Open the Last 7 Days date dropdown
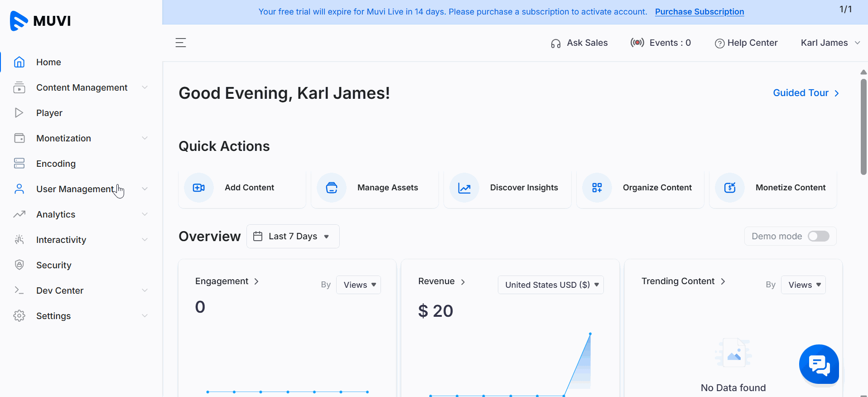This screenshot has width=868, height=397. click(x=293, y=236)
